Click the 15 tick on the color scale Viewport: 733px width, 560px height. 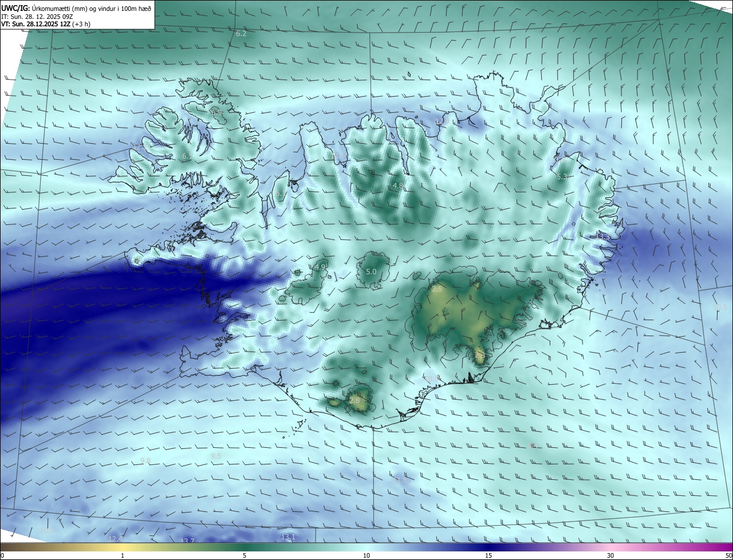(x=488, y=555)
